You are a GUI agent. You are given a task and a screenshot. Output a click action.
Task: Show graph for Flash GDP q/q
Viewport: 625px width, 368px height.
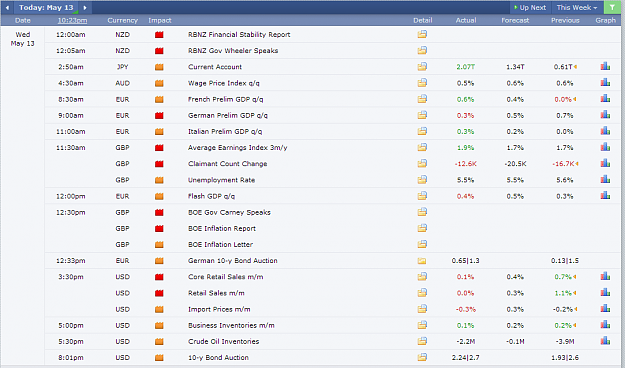pos(605,195)
